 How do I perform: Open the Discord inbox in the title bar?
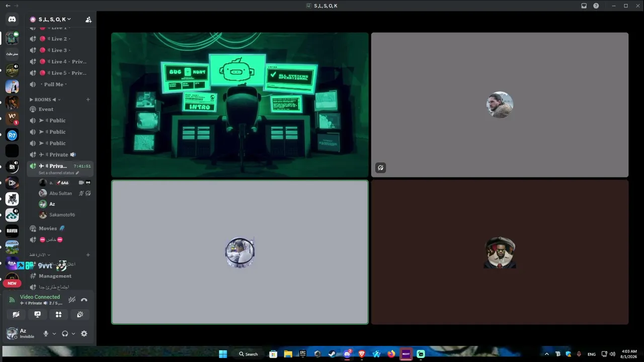[584, 6]
